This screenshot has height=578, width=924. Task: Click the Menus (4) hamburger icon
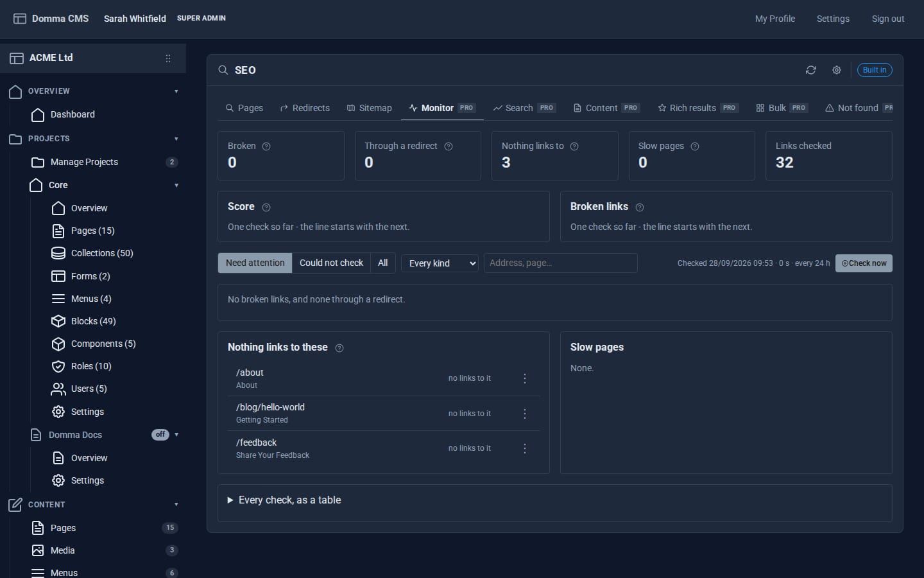pos(58,299)
